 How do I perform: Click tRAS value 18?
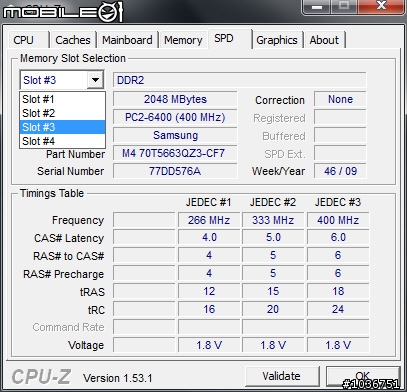pos(338,291)
